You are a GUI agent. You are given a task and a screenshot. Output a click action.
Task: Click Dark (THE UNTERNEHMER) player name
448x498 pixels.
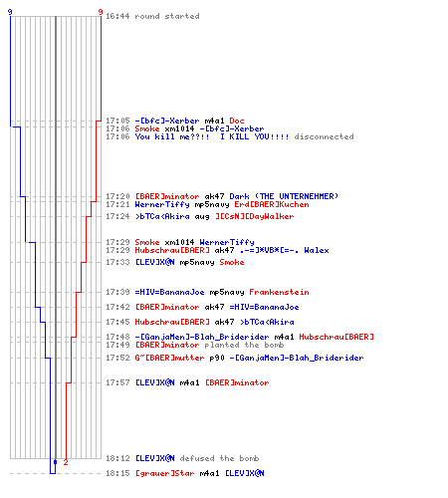click(284, 196)
